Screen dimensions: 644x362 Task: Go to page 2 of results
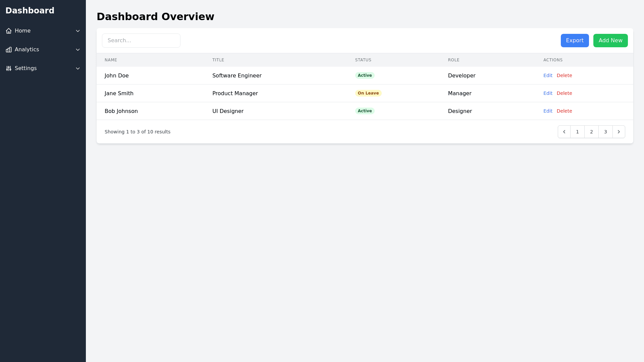coord(591,131)
